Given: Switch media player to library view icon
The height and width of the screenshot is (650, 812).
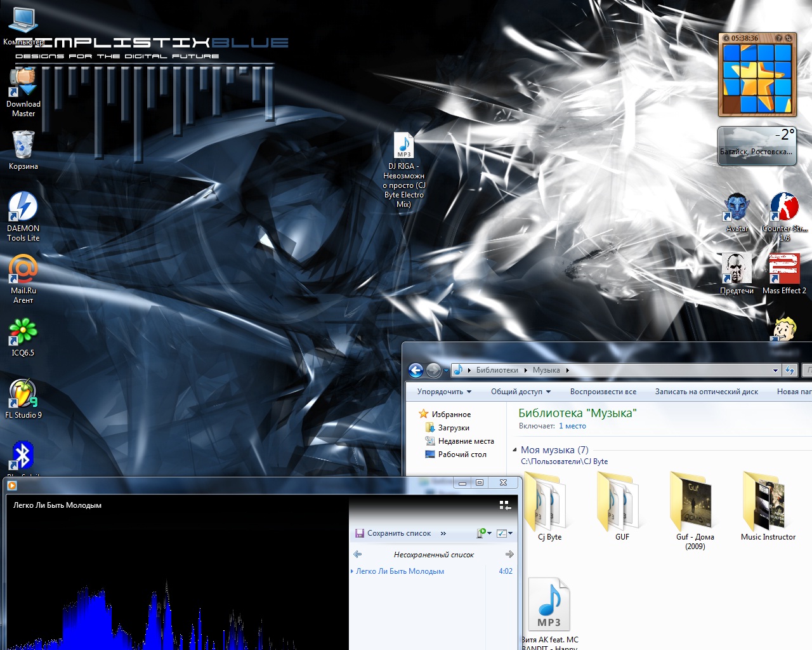Looking at the screenshot, I should pyautogui.click(x=505, y=505).
